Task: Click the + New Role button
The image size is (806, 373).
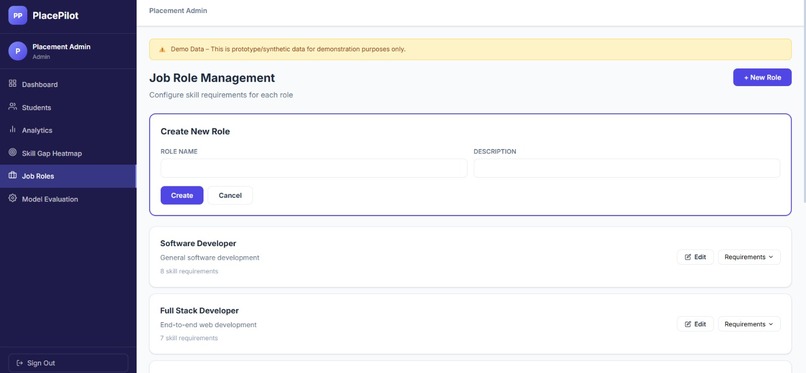Action: 762,78
